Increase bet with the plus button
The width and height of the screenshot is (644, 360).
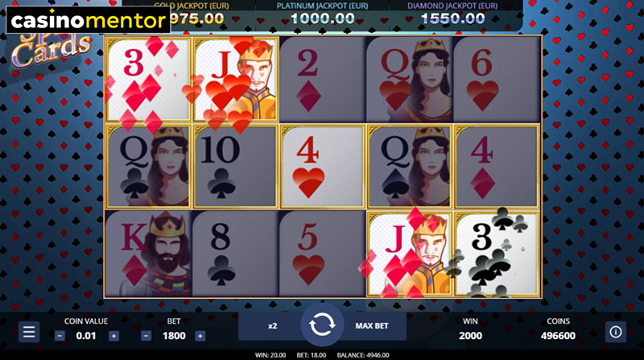coord(200,336)
